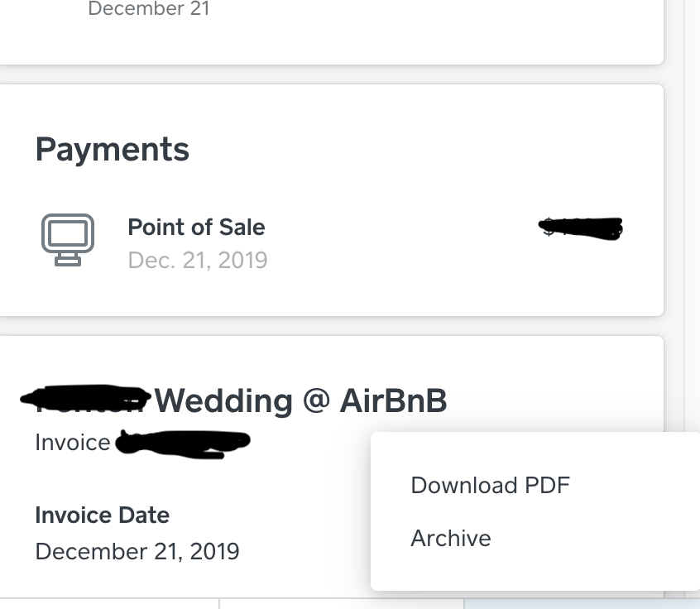Open the Point of Sale payment entry

click(196, 228)
